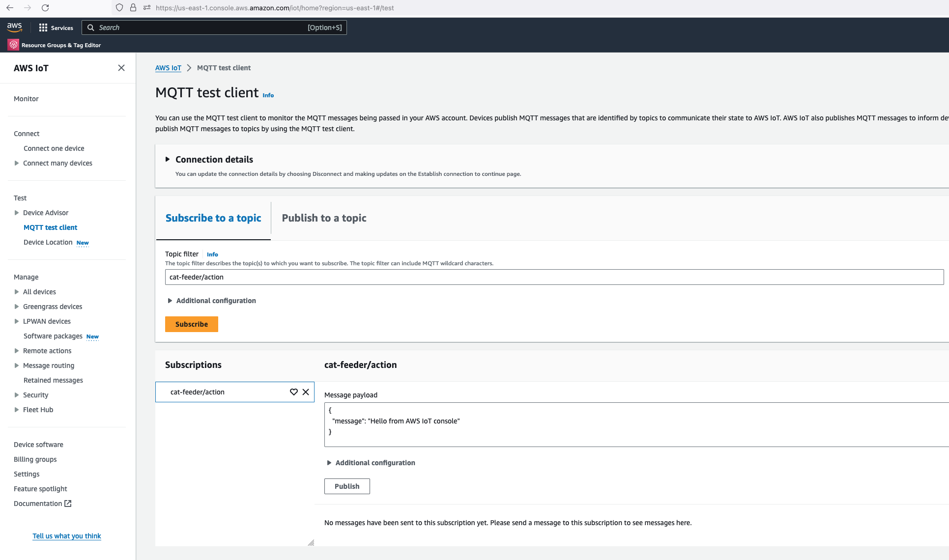
Task: Expand Fleet Hub
Action: point(17,410)
